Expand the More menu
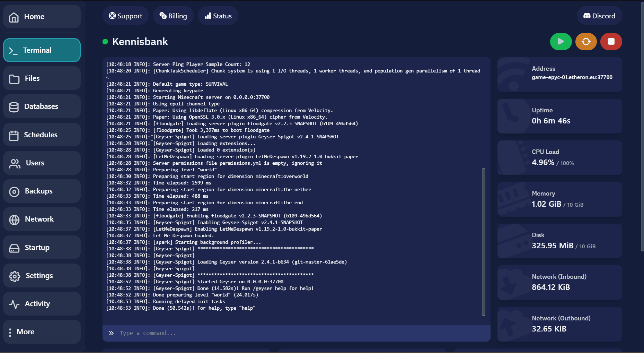The width and height of the screenshot is (644, 353). click(x=42, y=332)
